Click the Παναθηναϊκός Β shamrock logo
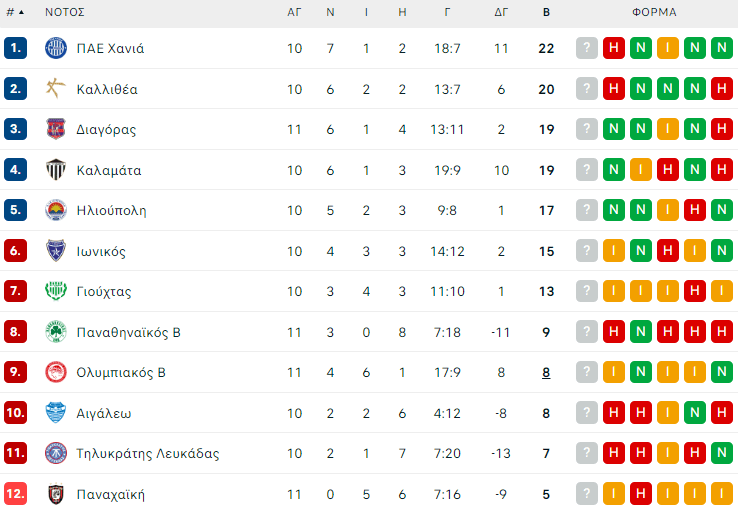Viewport: 738px width, 513px height. point(55,332)
